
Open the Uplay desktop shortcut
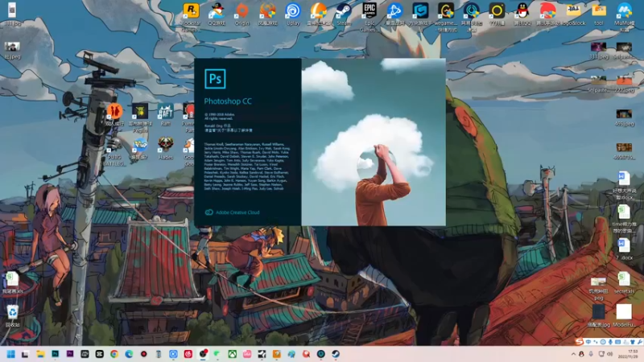[x=293, y=14]
